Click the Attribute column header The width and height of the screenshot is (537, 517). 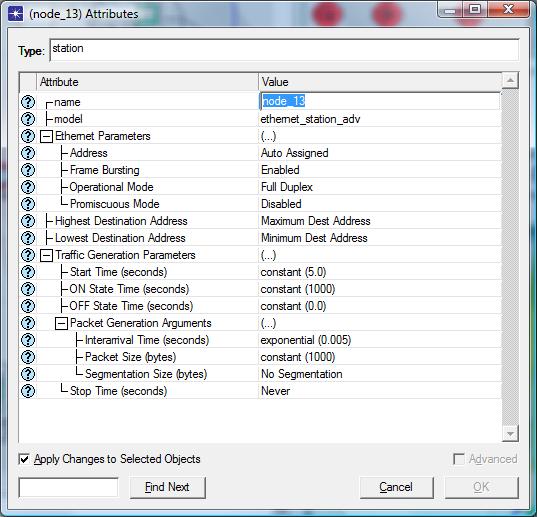[147, 82]
